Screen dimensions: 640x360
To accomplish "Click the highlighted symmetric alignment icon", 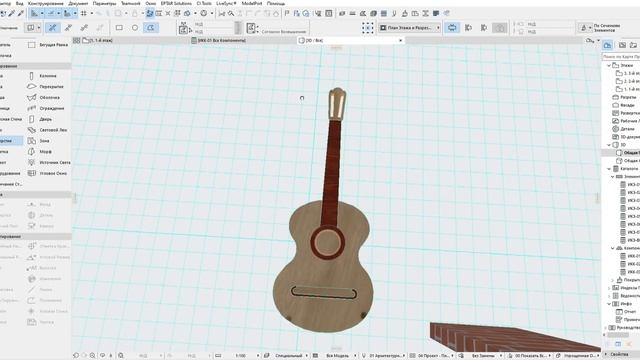I will pyautogui.click(x=452, y=28).
